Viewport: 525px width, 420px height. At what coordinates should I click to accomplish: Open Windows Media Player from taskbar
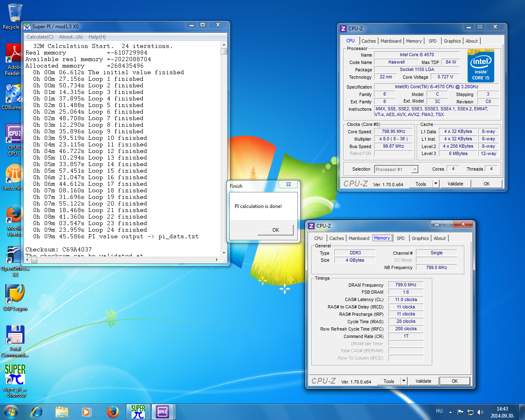click(x=87, y=412)
